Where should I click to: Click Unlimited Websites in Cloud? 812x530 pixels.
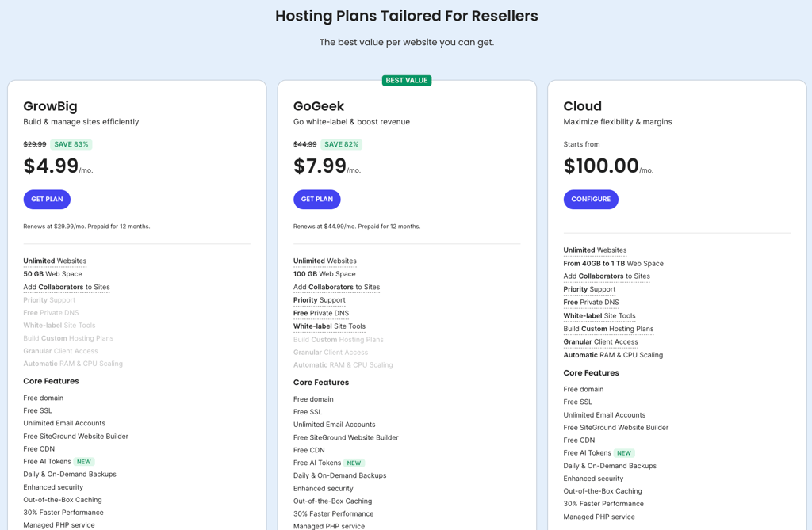point(595,250)
